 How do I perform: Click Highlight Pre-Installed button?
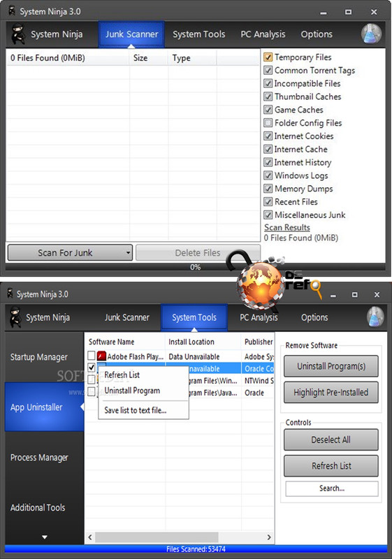[x=331, y=393]
